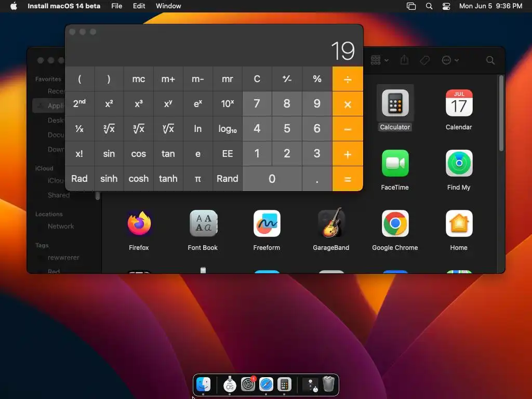Viewport: 532px width, 399px height.
Task: Click the calculator plus key
Action: 348,154
